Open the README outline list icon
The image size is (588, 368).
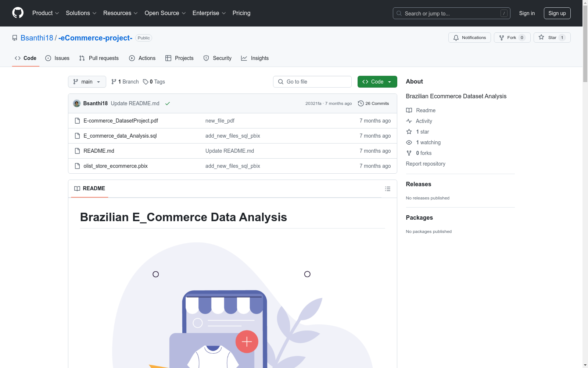point(388,189)
